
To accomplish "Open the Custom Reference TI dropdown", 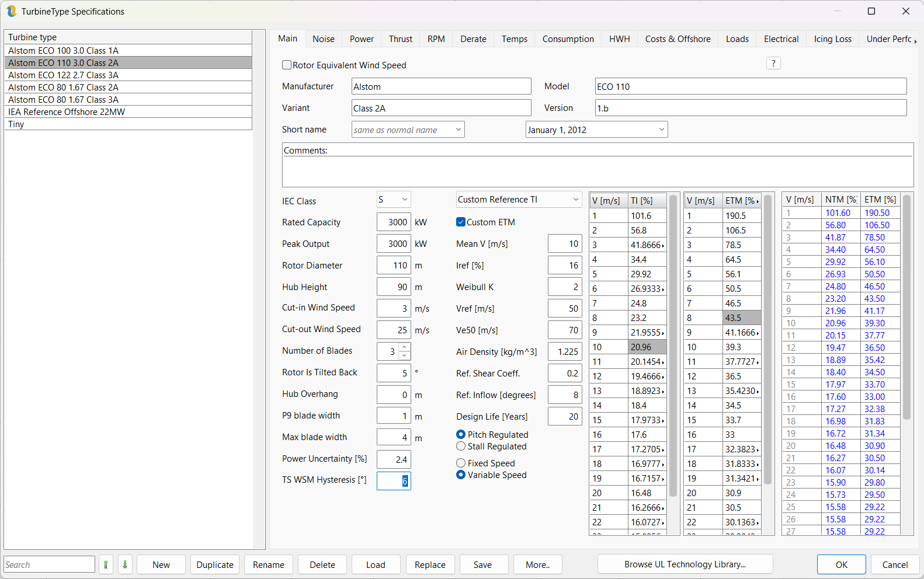I will click(519, 200).
